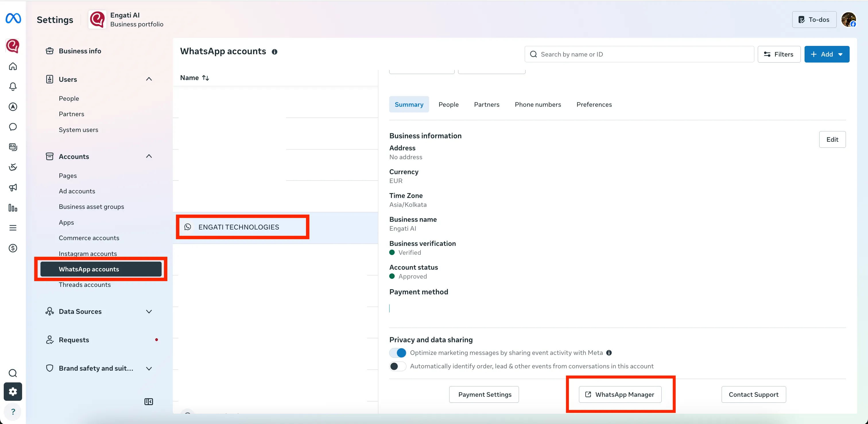Switch to the Summary tab
868x424 pixels.
tap(409, 104)
